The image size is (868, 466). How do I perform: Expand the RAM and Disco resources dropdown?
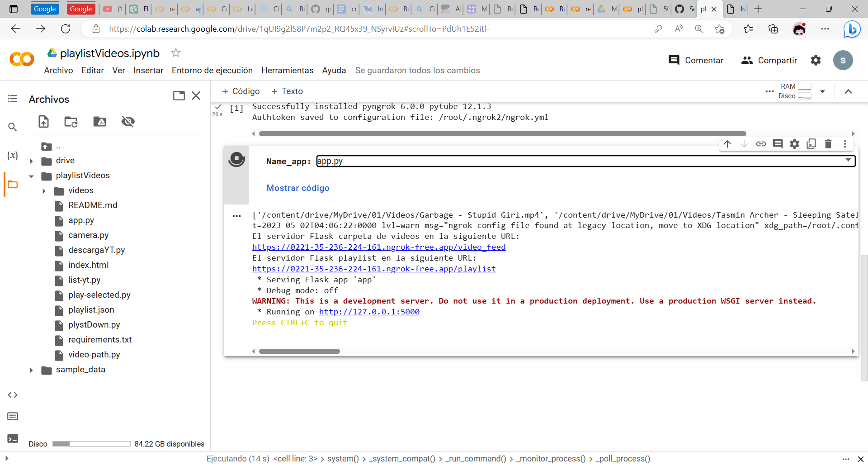[x=823, y=91]
